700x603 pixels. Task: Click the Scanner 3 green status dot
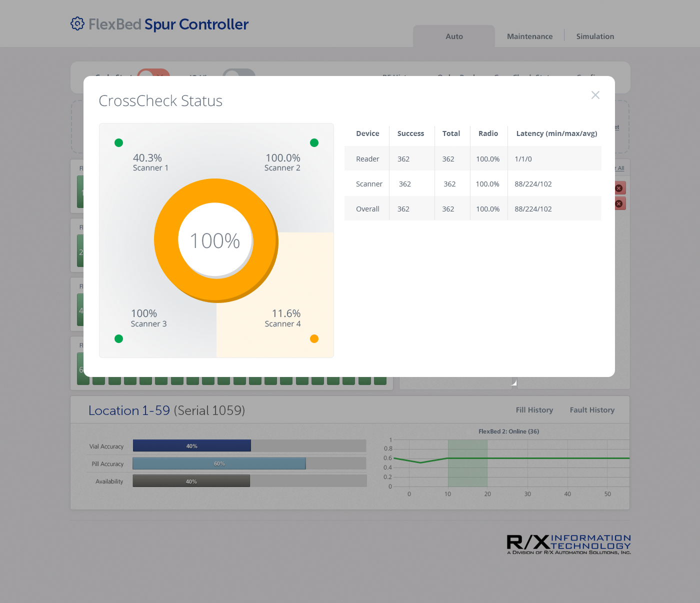118,339
